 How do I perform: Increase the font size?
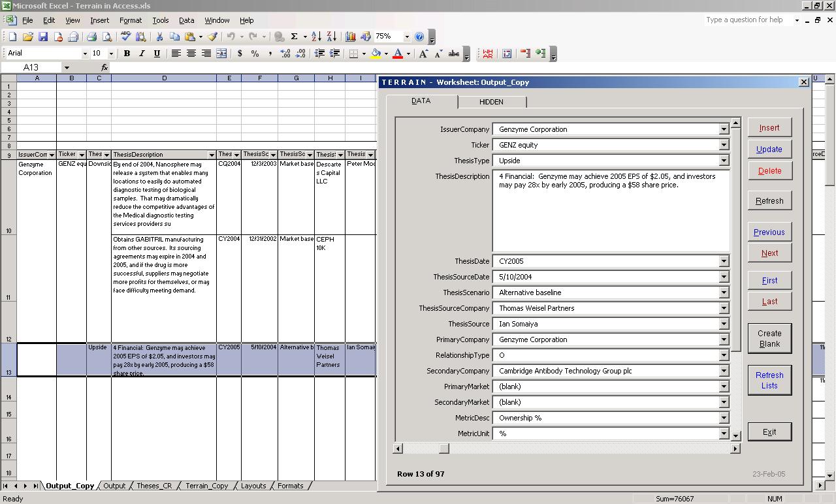(x=423, y=54)
